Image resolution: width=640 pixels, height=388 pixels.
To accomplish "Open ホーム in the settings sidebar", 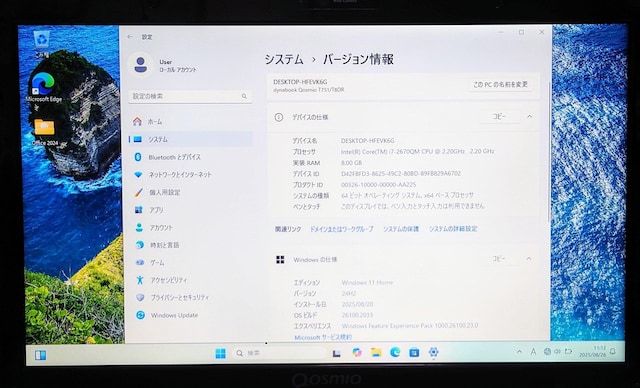I will point(190,122).
